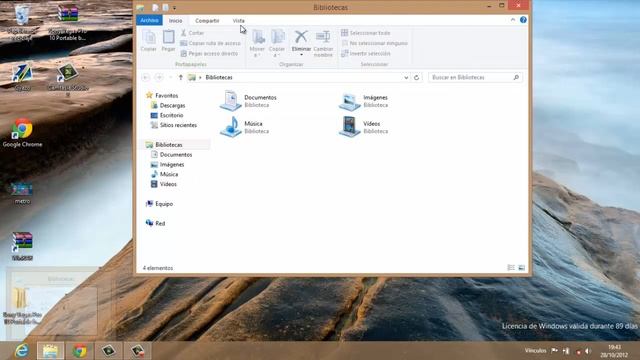Select Descargas in the navigation pane
The image size is (640, 360).
172,105
